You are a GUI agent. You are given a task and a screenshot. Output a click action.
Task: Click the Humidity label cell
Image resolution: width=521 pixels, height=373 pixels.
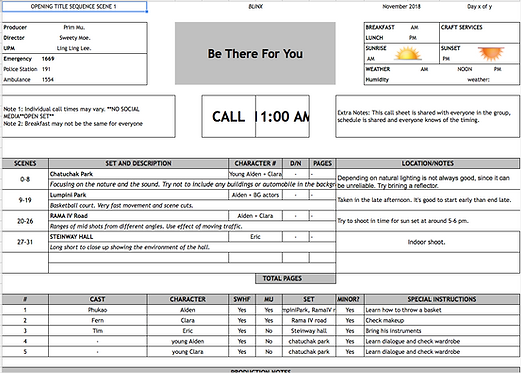(377, 79)
